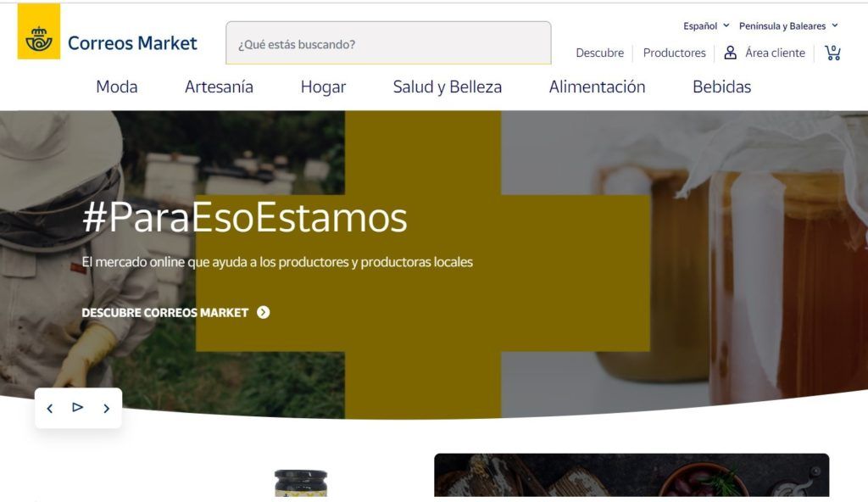
Task: Open the shopping cart icon
Action: [832, 53]
